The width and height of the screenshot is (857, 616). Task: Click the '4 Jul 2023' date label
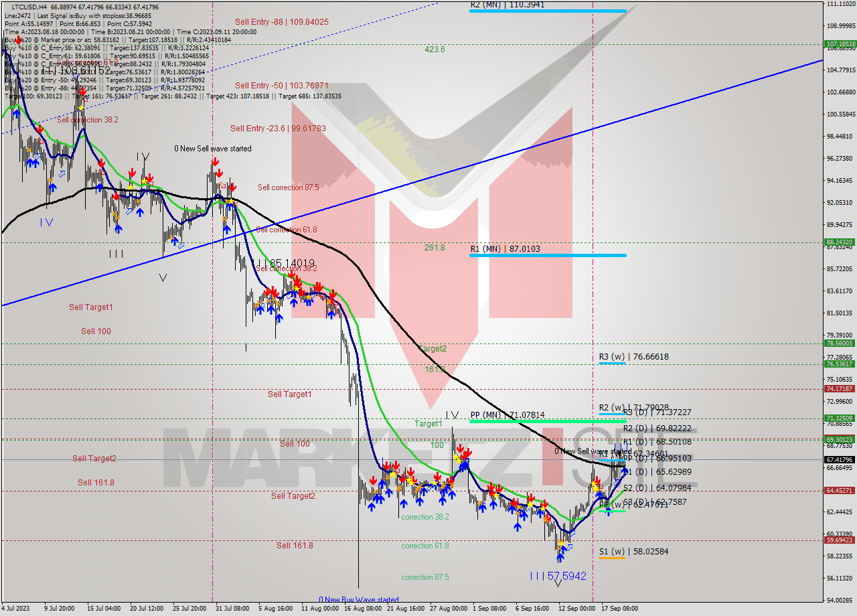point(16,609)
